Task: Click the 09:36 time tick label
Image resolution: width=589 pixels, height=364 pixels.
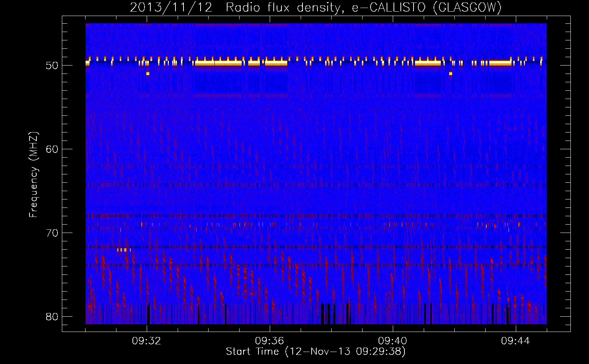Action: tap(269, 341)
